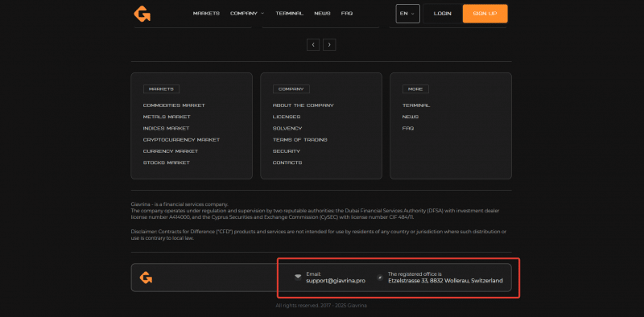Go to the next carousel slide
Screen dimensions: 644x317
pyautogui.click(x=329, y=44)
